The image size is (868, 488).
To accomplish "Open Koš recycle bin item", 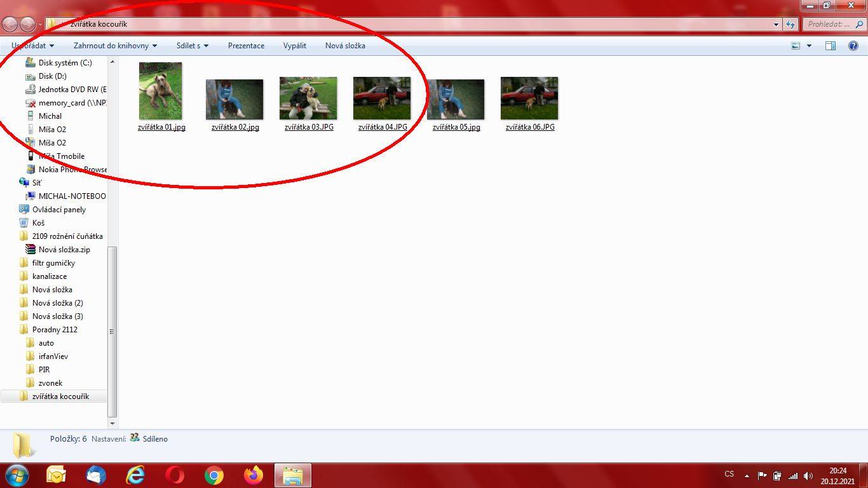I will [x=32, y=223].
